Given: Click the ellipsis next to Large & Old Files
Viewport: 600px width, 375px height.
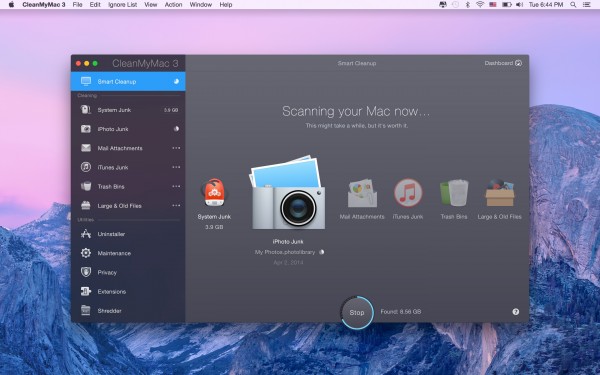Looking at the screenshot, I should [x=176, y=205].
